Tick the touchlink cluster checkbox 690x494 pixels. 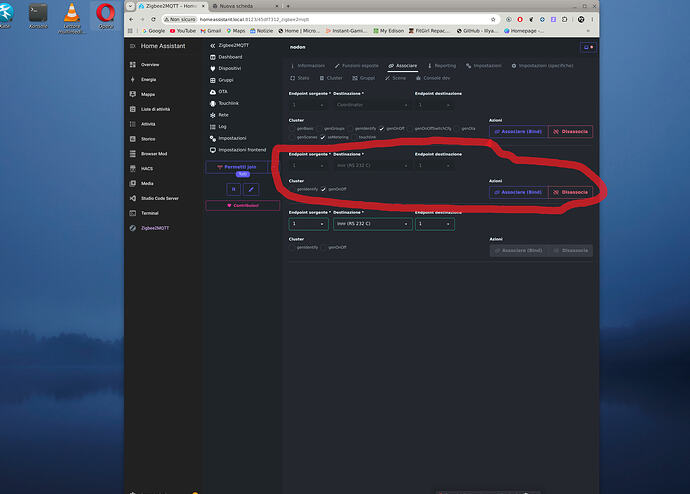(354, 138)
